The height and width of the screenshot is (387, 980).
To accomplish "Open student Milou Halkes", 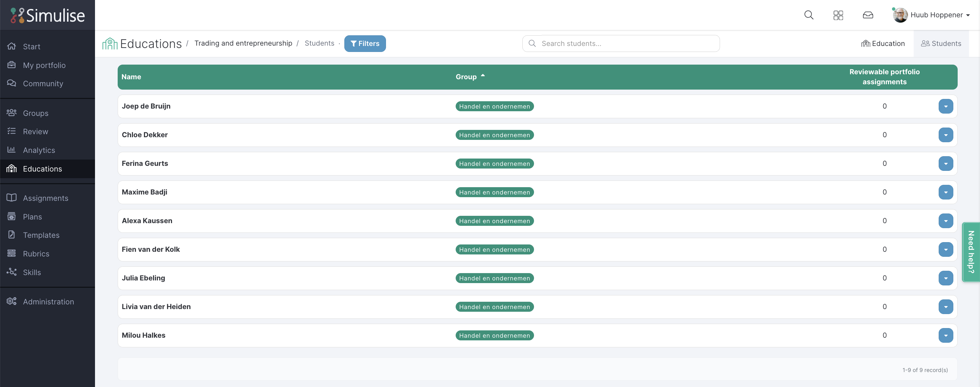I will 143,335.
